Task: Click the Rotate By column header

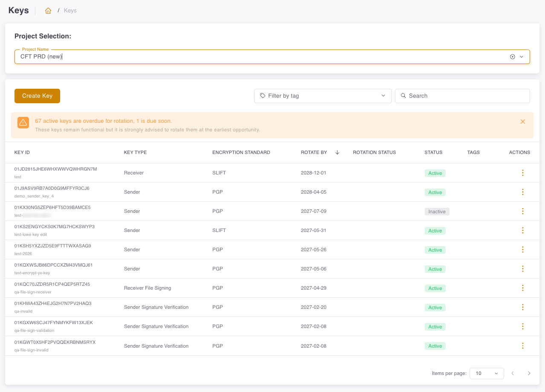Action: (x=314, y=152)
